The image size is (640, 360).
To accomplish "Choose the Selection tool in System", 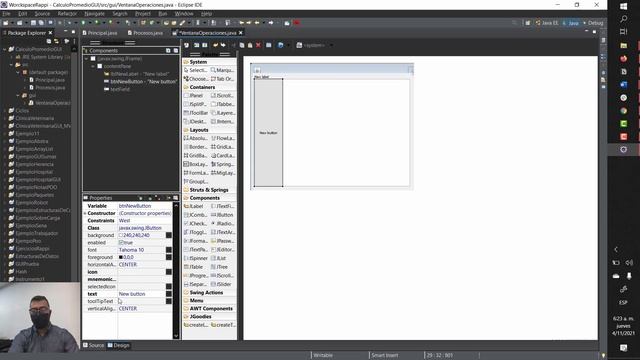I will (x=196, y=70).
